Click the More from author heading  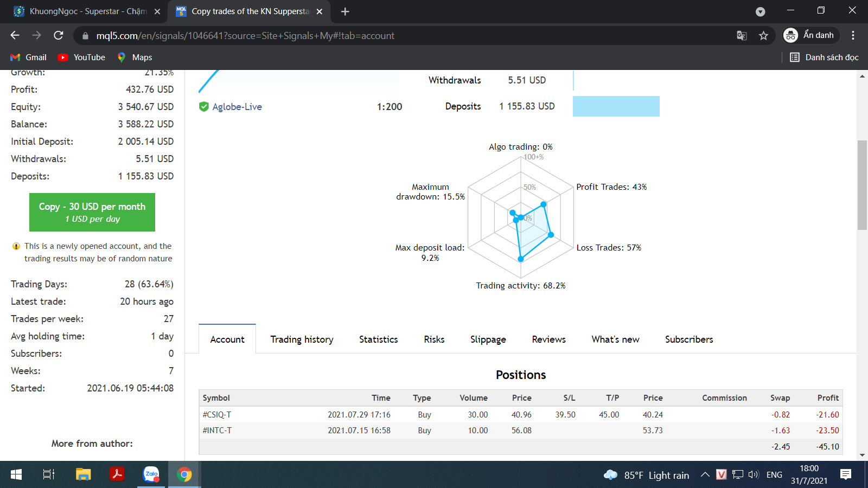[92, 444]
